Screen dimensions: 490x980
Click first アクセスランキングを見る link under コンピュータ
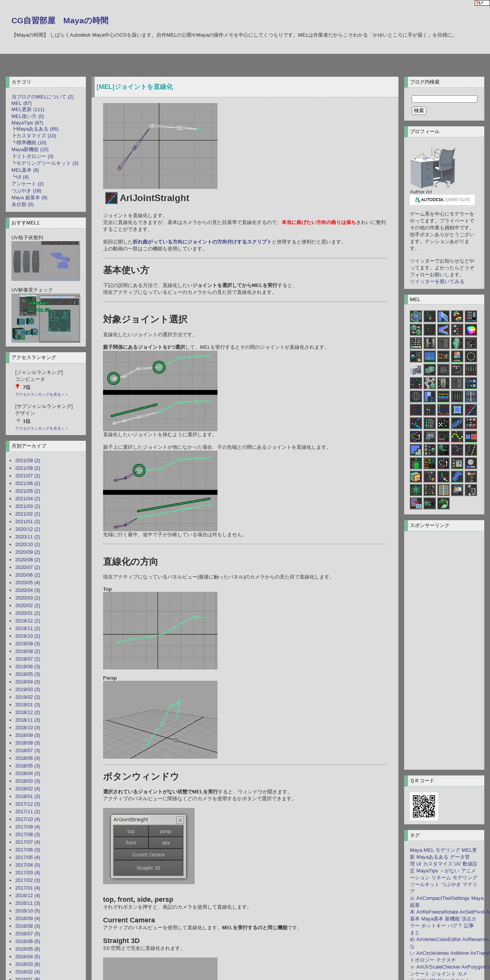(x=42, y=395)
